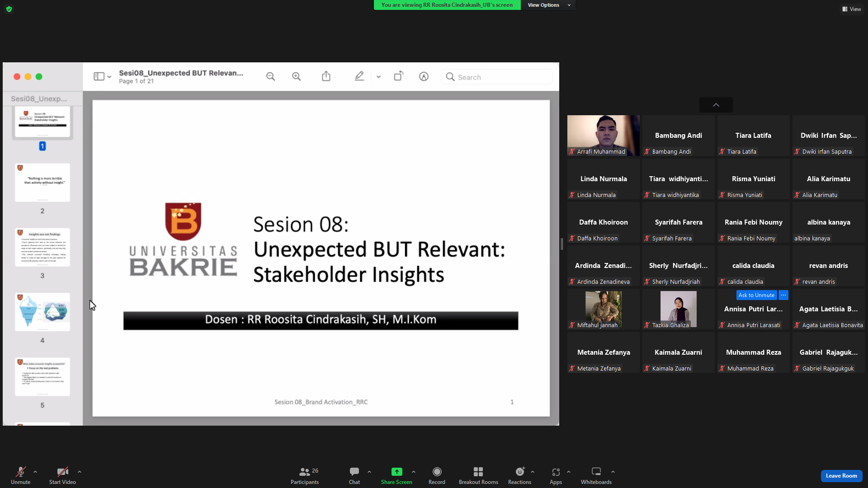Select page 5 thumbnail in sidebar
The height and width of the screenshot is (488, 868).
[42, 377]
